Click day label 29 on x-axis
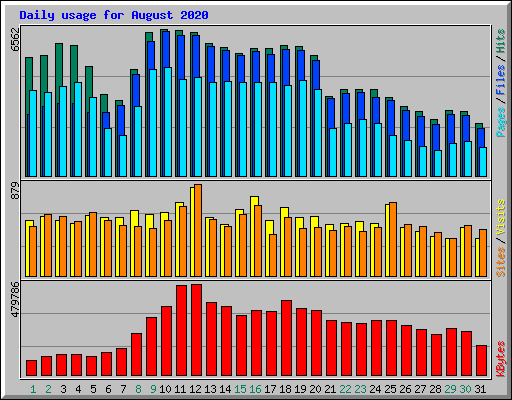 point(450,389)
